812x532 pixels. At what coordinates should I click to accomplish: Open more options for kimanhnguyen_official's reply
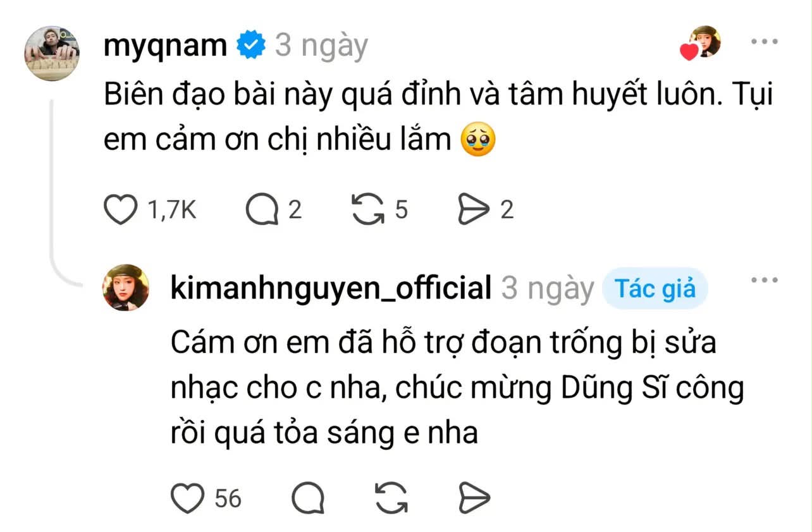click(763, 281)
